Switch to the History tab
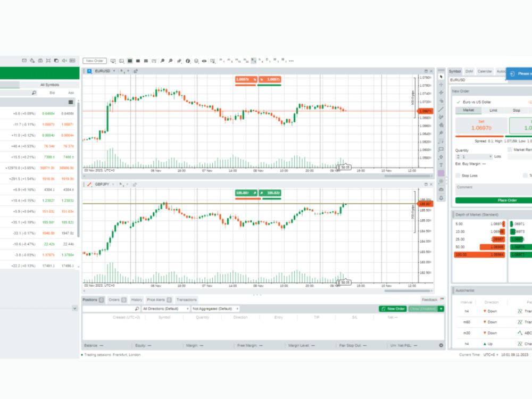Image resolution: width=532 pixels, height=399 pixels. [137, 300]
